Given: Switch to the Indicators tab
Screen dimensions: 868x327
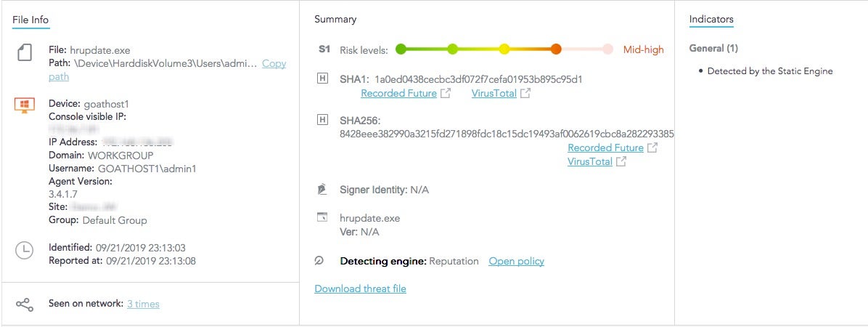Looking at the screenshot, I should pos(711,19).
